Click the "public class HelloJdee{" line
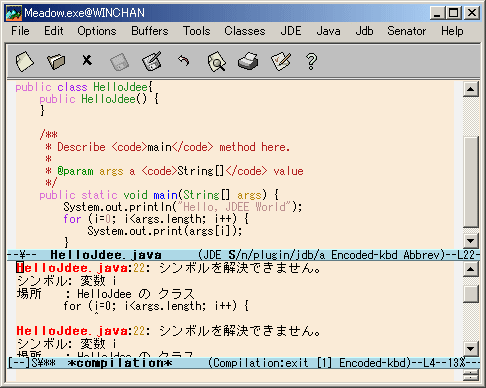The height and width of the screenshot is (388, 486). (x=84, y=87)
